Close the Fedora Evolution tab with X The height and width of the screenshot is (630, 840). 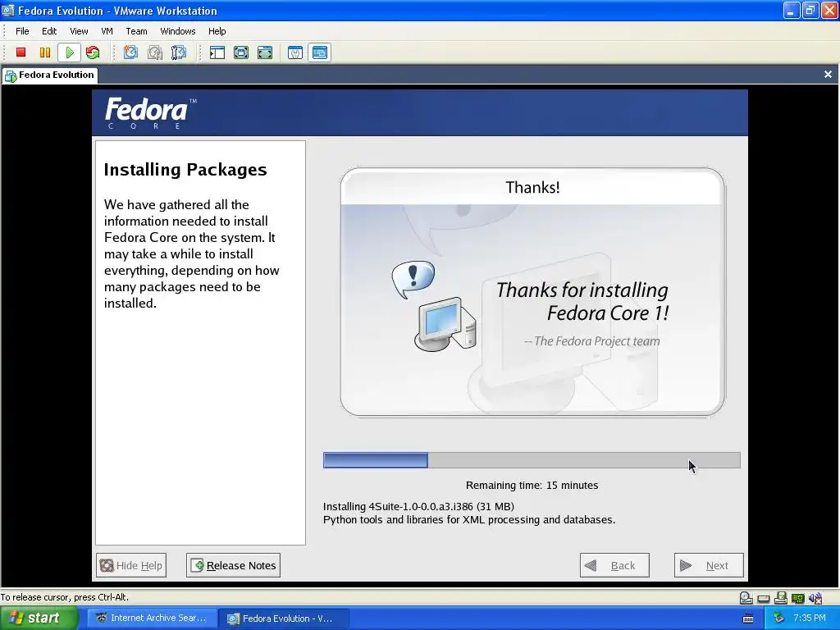coord(828,75)
